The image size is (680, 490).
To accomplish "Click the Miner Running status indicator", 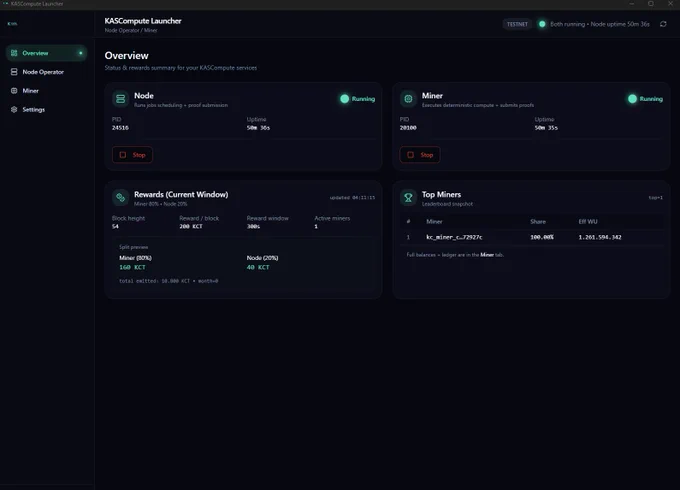I will pos(645,99).
